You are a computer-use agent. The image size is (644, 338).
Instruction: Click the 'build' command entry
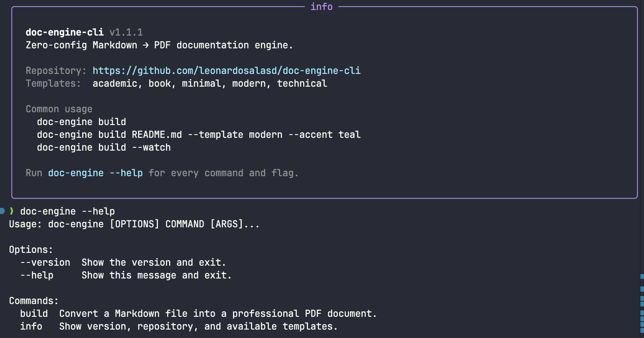pos(34,314)
